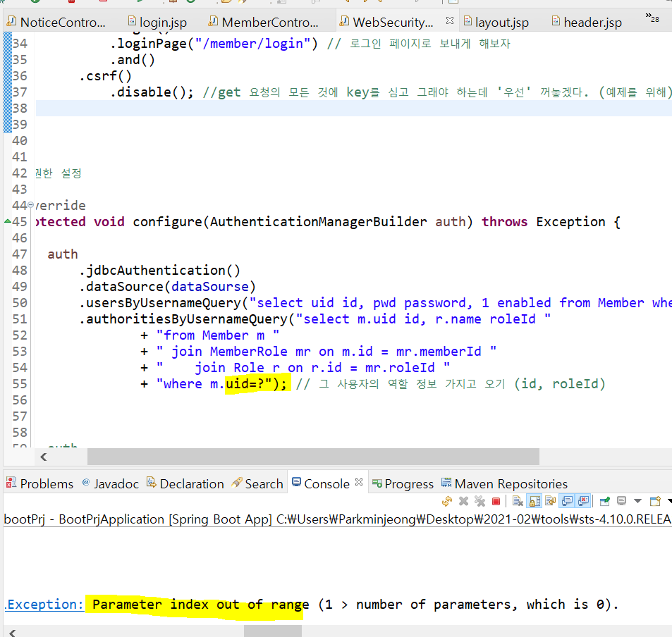The width and height of the screenshot is (672, 637).
Task: Select the WebSecurity... editor tab
Action: [x=393, y=22]
